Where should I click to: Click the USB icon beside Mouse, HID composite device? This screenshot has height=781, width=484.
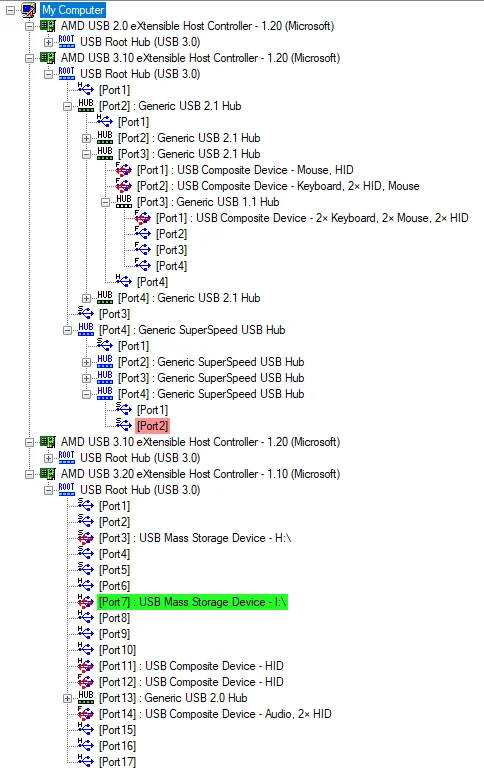pos(123,170)
